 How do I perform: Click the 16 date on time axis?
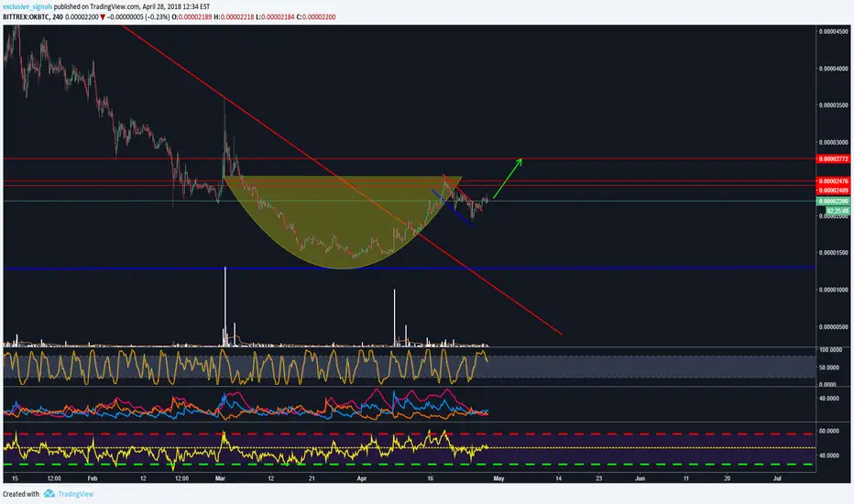(x=431, y=478)
